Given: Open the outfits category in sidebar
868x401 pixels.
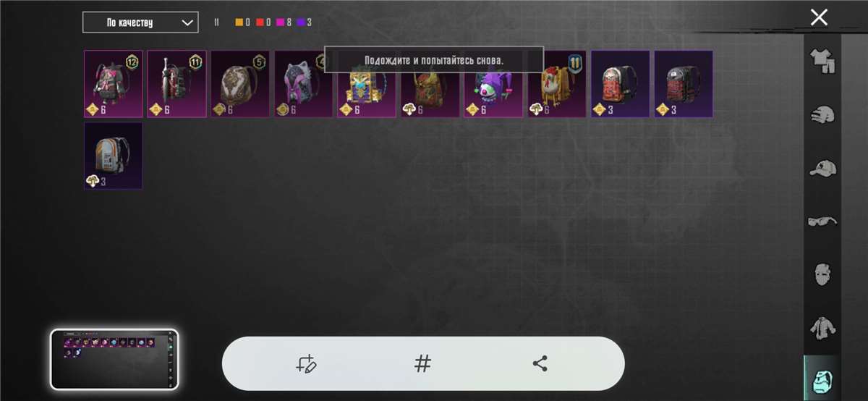Looking at the screenshot, I should (x=822, y=62).
